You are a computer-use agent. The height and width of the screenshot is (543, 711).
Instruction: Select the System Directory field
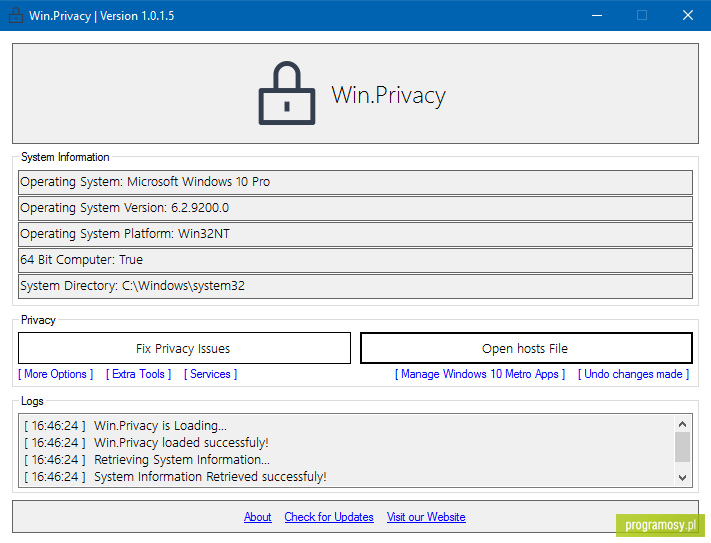pyautogui.click(x=356, y=286)
